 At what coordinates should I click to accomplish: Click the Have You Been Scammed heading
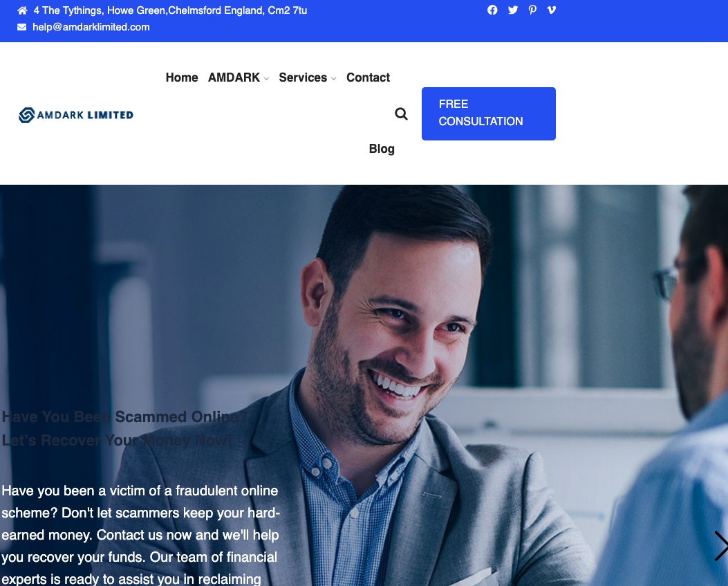click(125, 428)
